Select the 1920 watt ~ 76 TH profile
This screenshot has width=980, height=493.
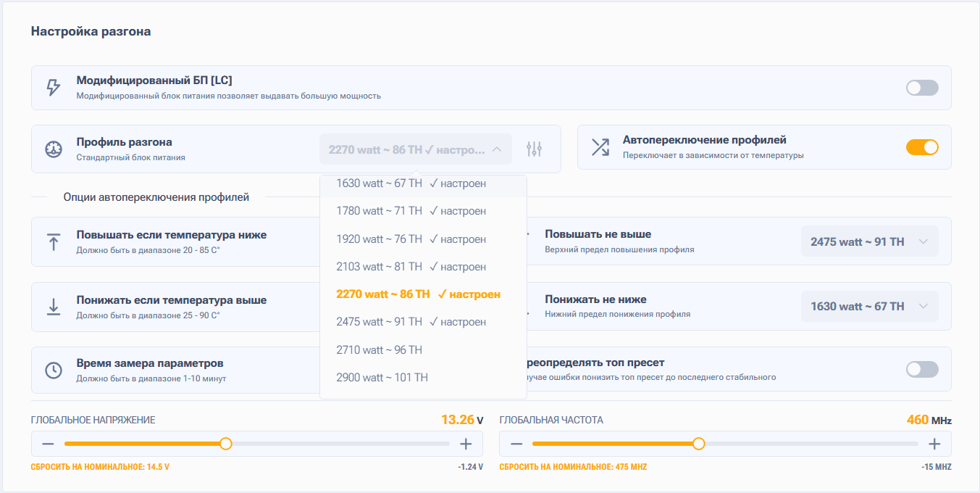point(411,239)
